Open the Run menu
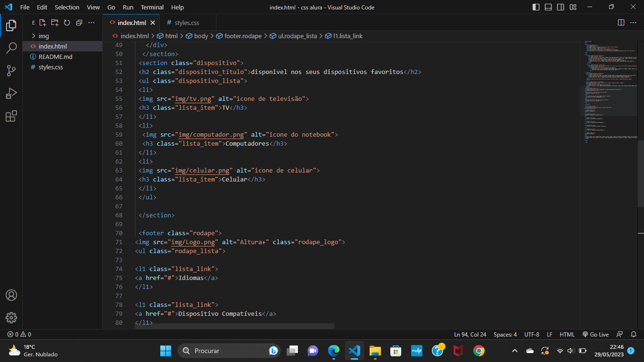644x362 pixels. point(128,7)
